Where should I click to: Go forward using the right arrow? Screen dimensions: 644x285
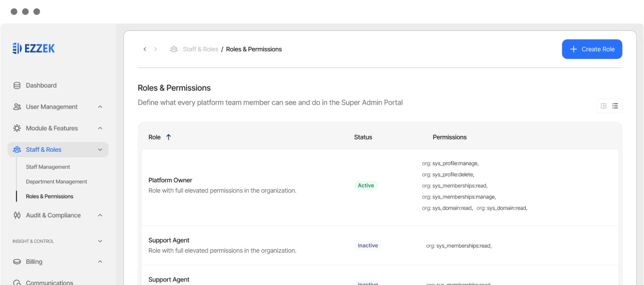[156, 49]
